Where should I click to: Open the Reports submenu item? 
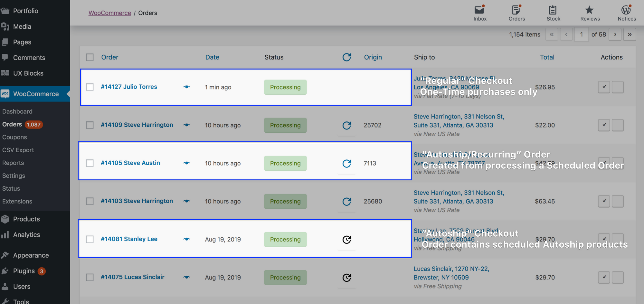(13, 163)
